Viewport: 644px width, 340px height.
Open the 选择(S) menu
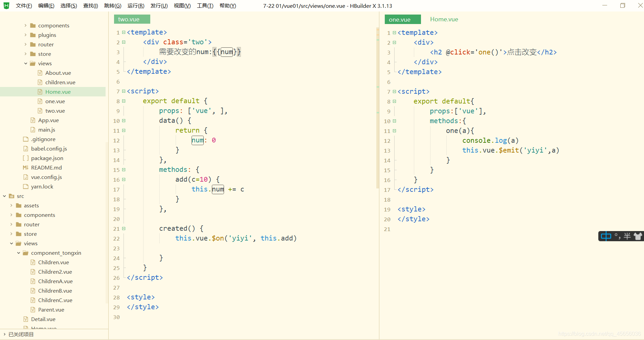coord(69,6)
